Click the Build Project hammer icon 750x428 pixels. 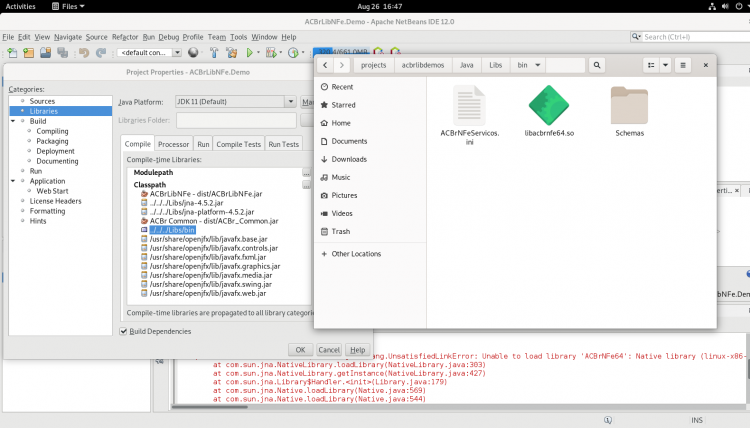pyautogui.click(x=214, y=53)
